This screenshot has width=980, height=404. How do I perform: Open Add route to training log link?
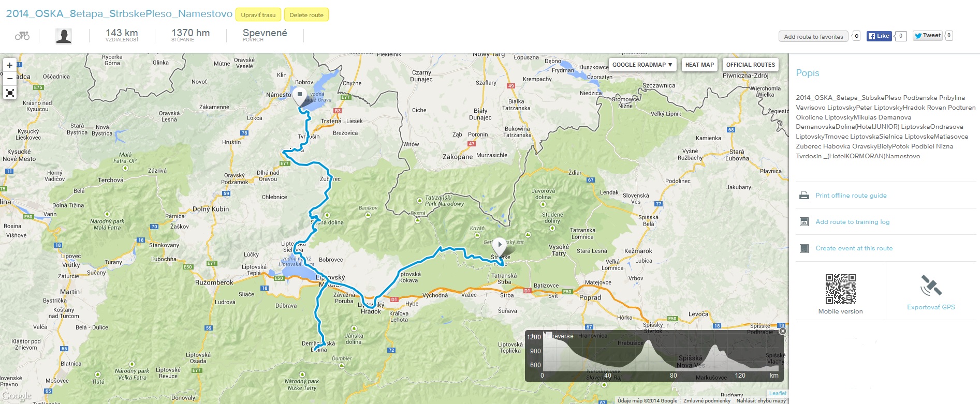[853, 222]
